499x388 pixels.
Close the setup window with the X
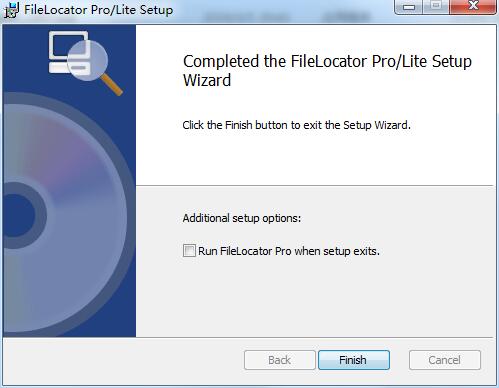(x=473, y=7)
